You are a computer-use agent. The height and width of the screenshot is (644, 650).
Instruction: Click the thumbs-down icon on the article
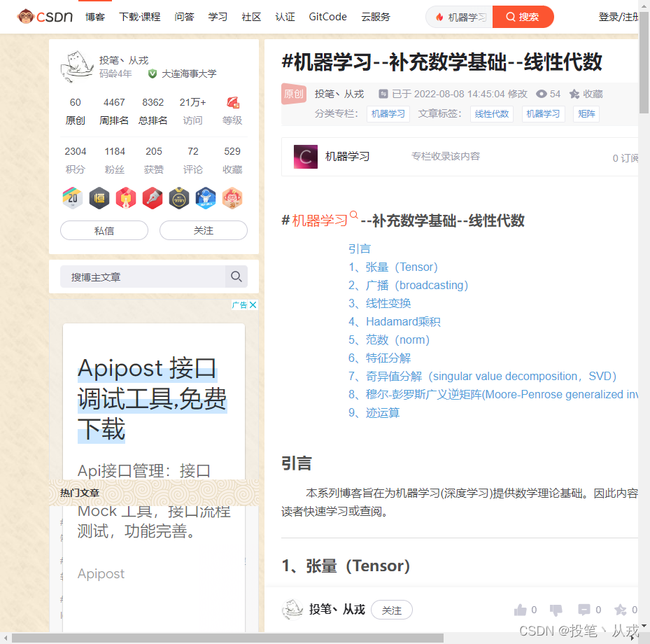click(556, 610)
